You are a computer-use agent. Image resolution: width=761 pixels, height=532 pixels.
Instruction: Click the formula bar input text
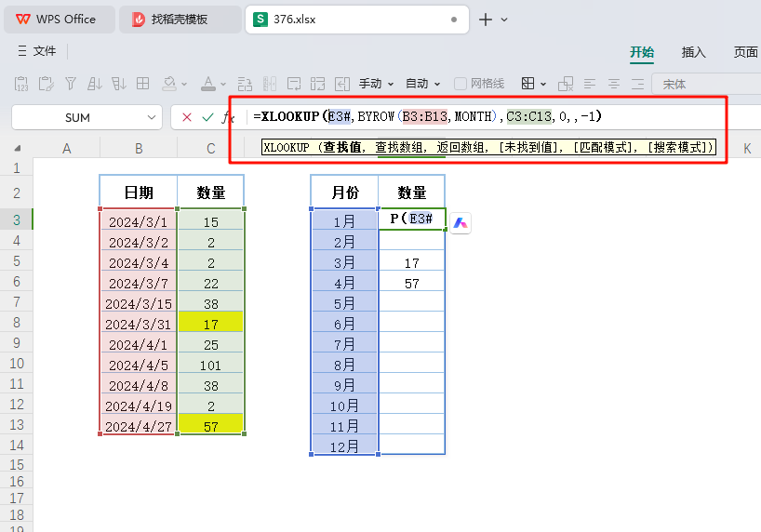(427, 116)
